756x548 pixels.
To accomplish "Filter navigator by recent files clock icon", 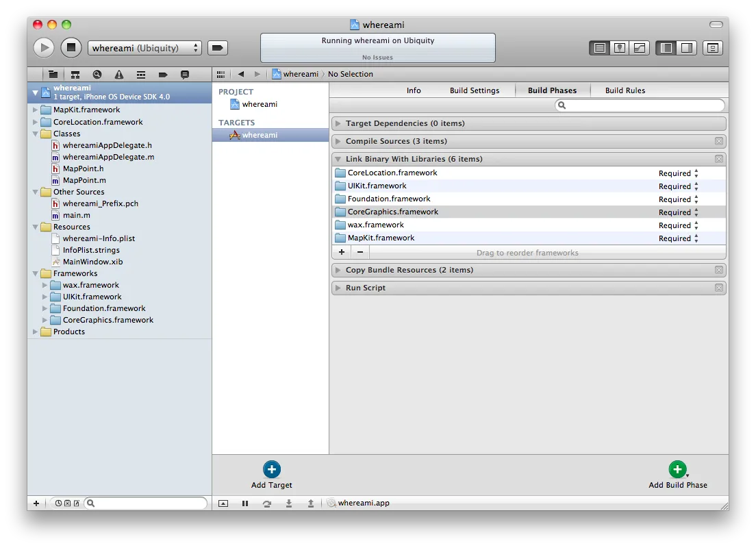I will coord(58,503).
